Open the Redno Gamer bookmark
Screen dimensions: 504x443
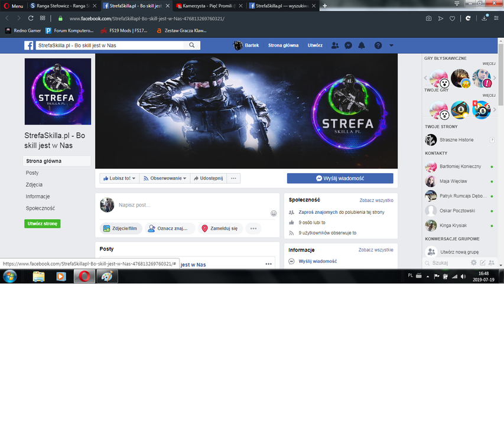tap(23, 31)
